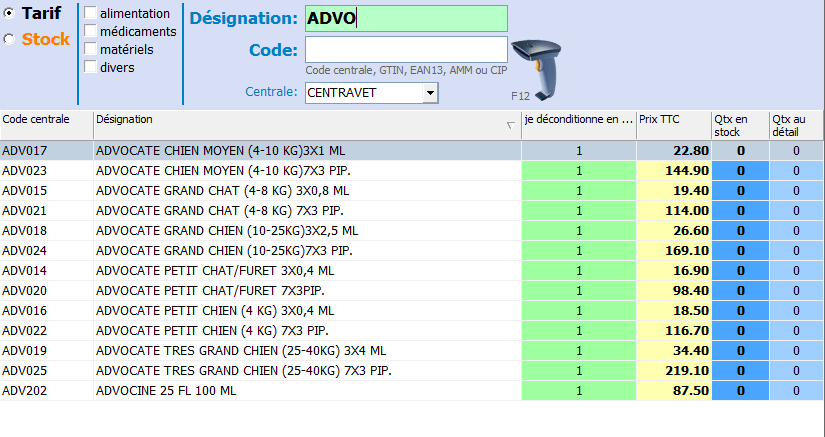Open the Centrale CENTRAVET dropdown

(430, 93)
